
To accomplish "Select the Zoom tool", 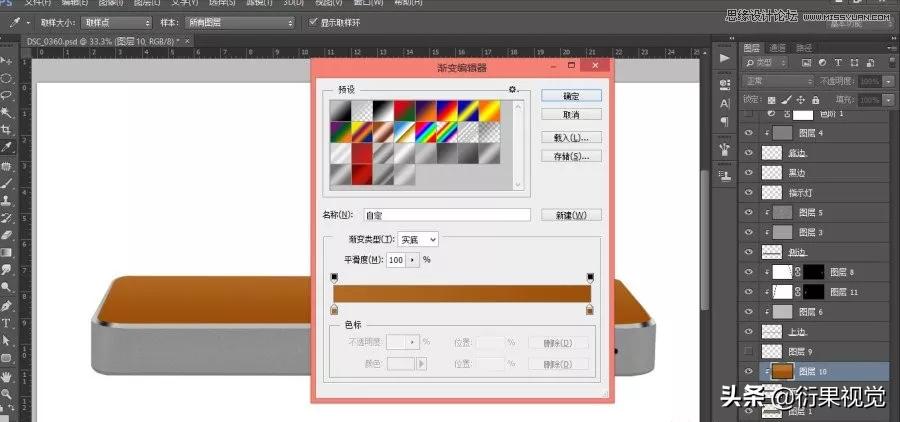I will coord(7,393).
